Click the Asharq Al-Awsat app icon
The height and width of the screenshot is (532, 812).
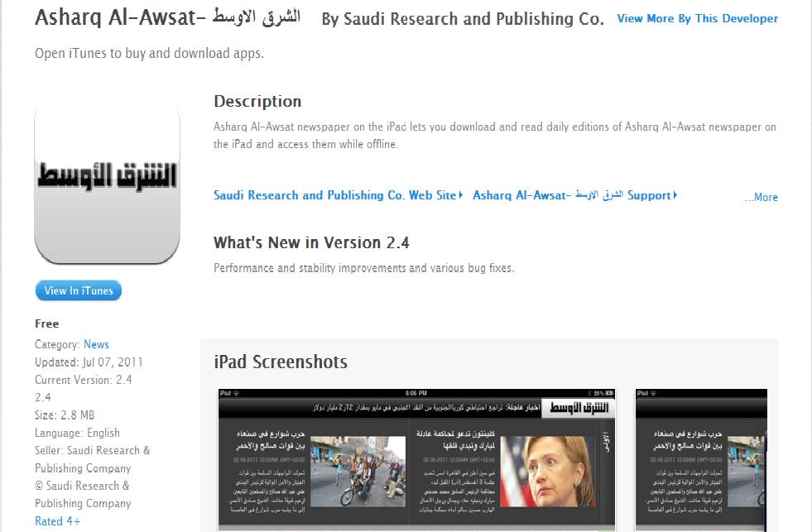pos(108,180)
